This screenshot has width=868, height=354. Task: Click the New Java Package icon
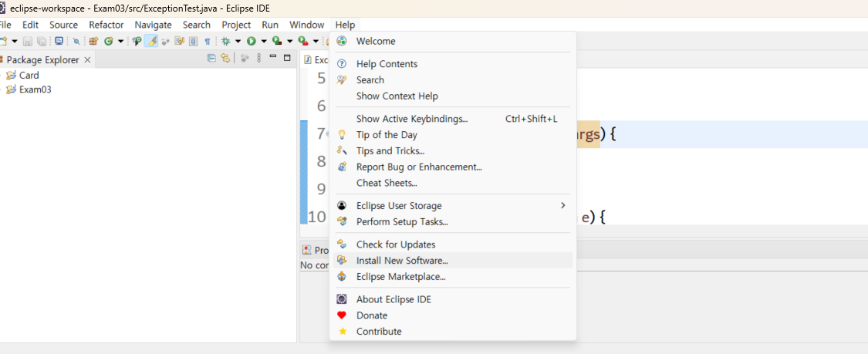click(93, 41)
